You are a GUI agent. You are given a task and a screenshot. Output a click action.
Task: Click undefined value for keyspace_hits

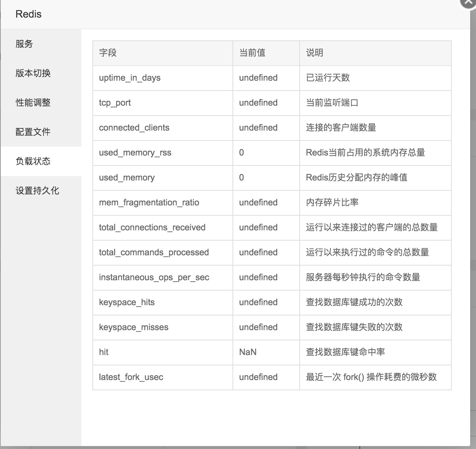258,302
